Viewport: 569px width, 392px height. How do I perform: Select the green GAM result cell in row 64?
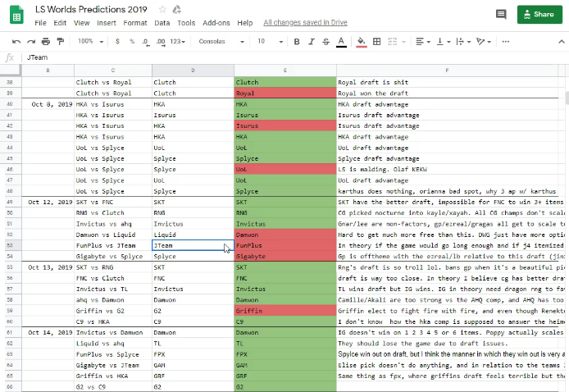coord(285,365)
